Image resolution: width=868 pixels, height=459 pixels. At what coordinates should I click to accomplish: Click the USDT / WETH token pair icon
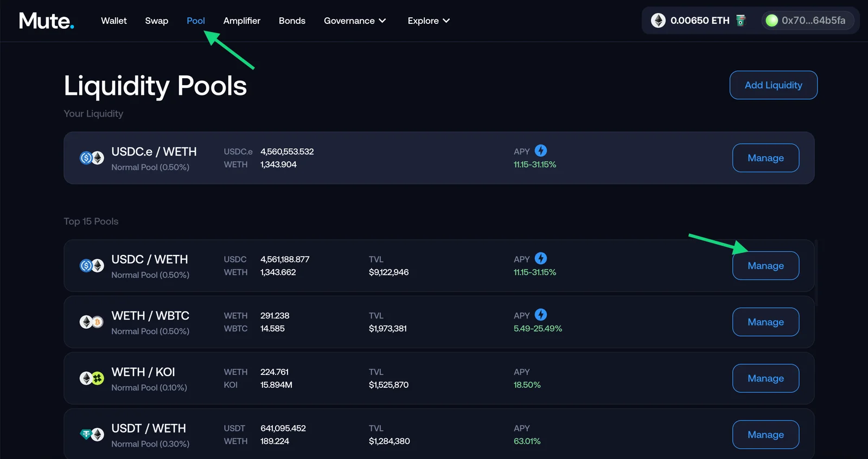coord(92,435)
